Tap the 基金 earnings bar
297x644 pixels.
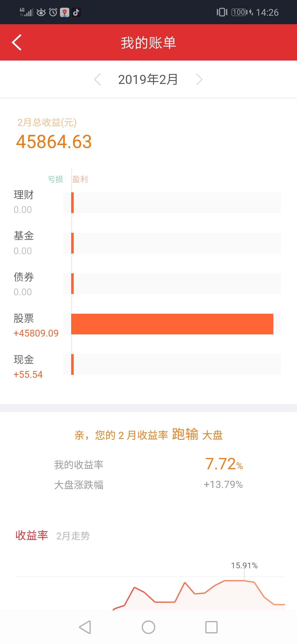pyautogui.click(x=72, y=243)
